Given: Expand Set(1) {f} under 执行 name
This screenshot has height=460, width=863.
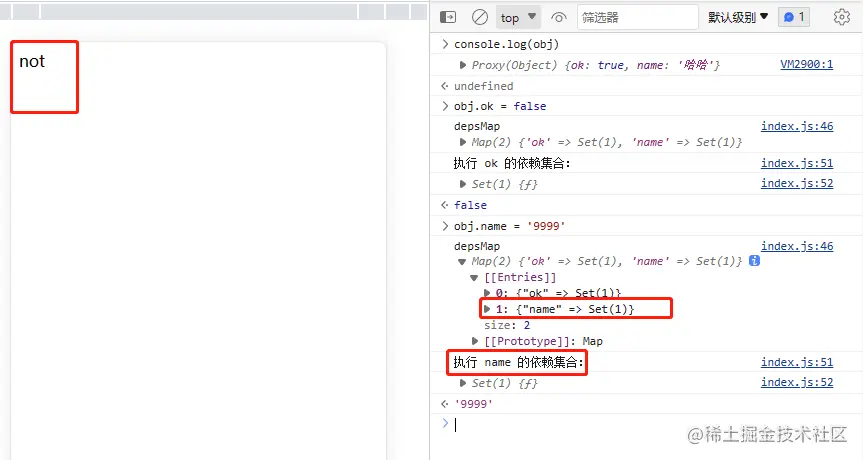Looking at the screenshot, I should click(463, 383).
